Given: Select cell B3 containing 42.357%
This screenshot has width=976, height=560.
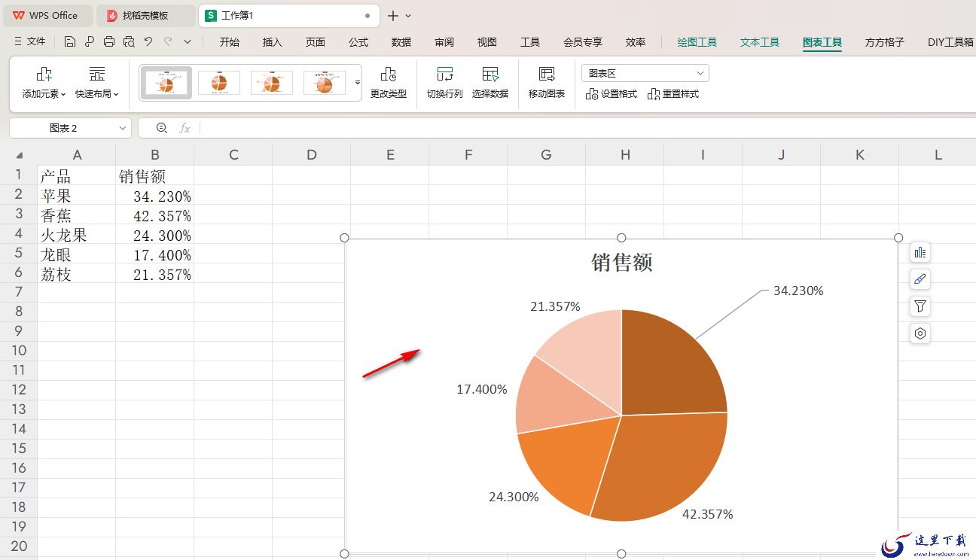Looking at the screenshot, I should click(154, 216).
